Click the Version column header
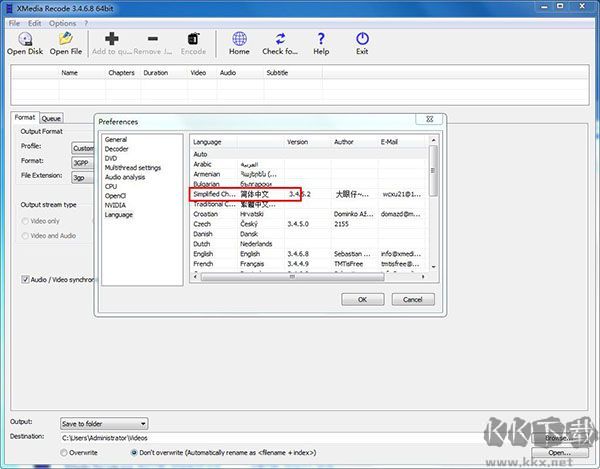600x469 pixels. (x=307, y=142)
